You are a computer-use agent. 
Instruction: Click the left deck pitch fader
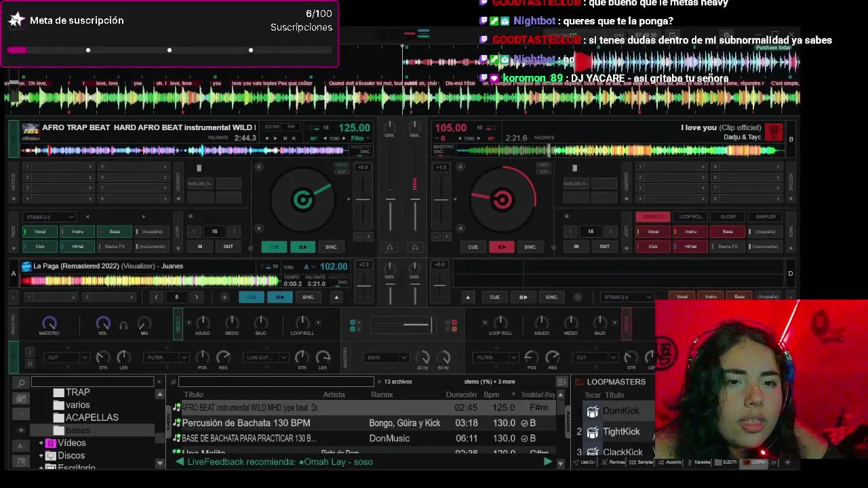[x=363, y=200]
